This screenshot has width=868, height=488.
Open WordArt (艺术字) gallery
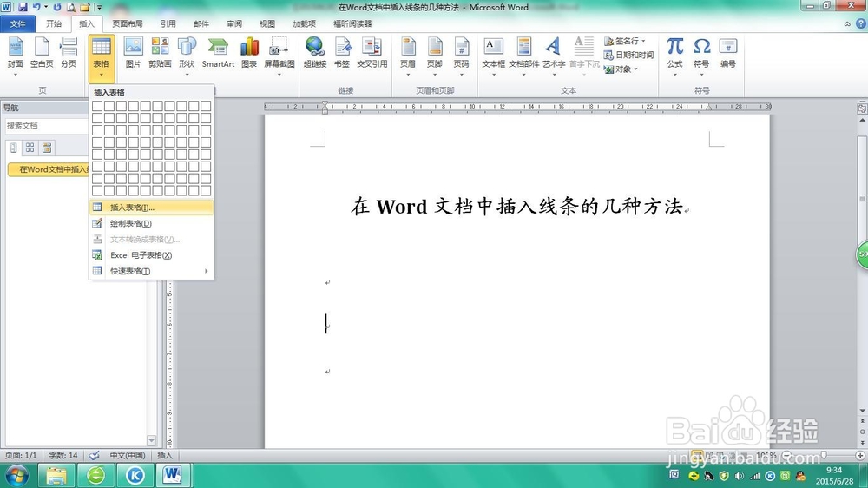(554, 56)
